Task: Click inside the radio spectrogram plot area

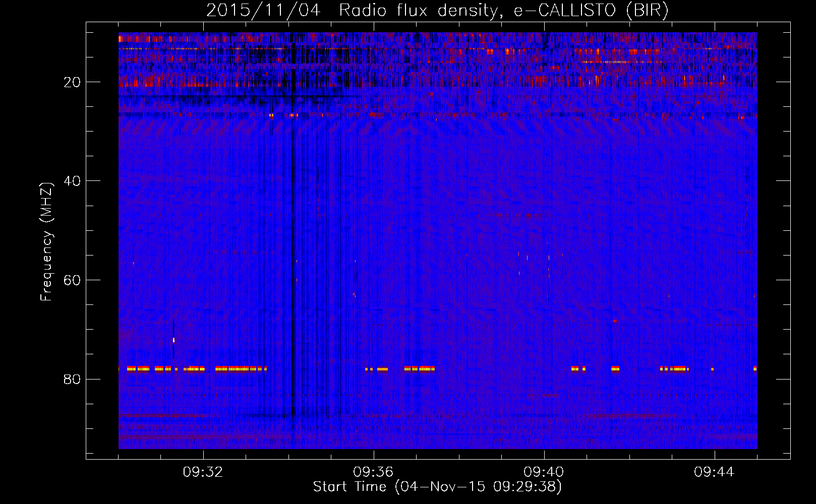Action: 438,240
